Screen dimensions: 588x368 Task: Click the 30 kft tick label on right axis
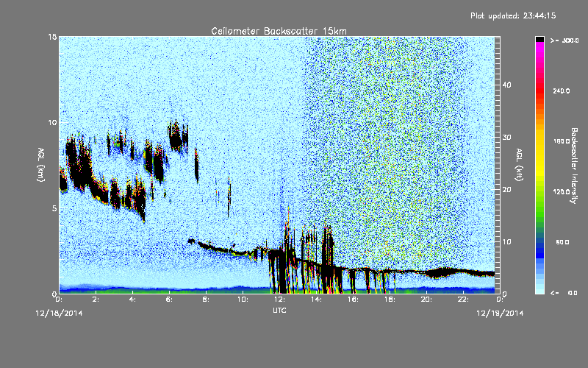tap(506, 137)
